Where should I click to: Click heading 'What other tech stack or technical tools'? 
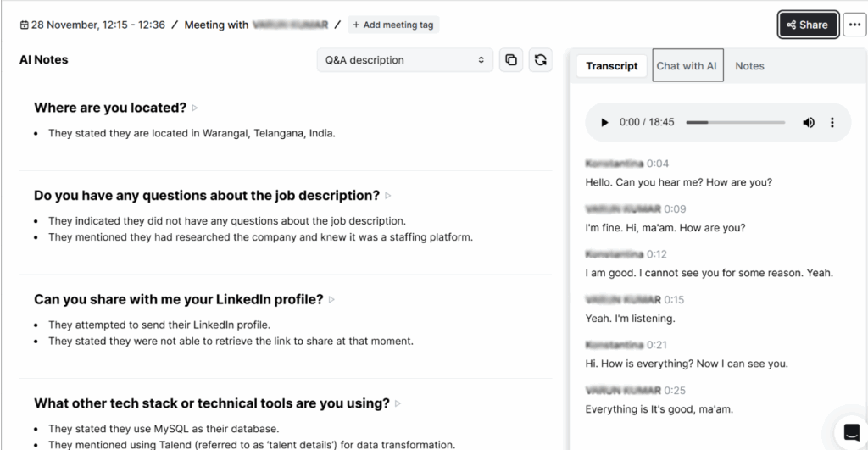[211, 403]
